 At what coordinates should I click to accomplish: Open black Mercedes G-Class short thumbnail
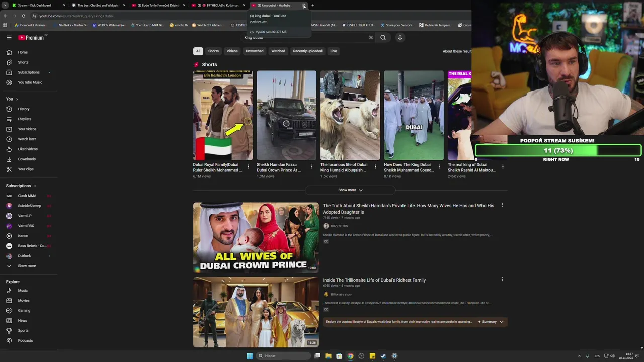pyautogui.click(x=286, y=115)
